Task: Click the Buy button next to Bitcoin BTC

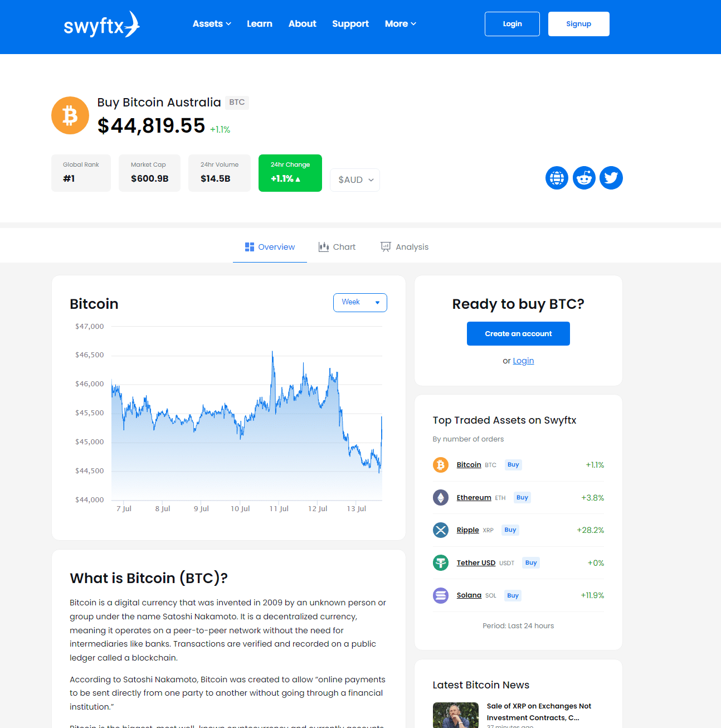Action: coord(513,465)
